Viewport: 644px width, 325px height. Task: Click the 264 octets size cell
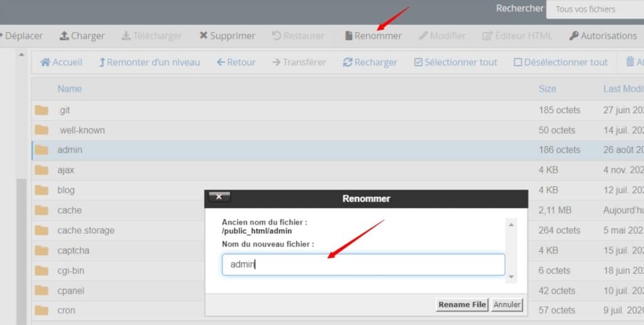point(559,231)
